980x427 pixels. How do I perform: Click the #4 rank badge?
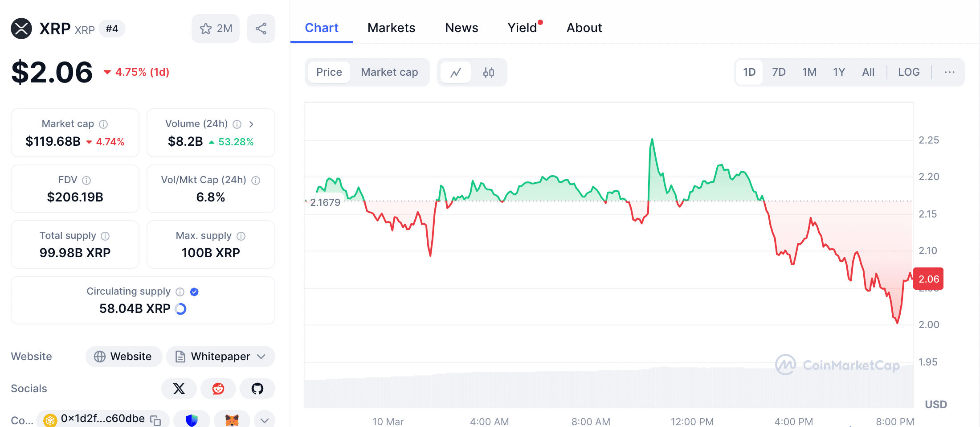point(112,29)
